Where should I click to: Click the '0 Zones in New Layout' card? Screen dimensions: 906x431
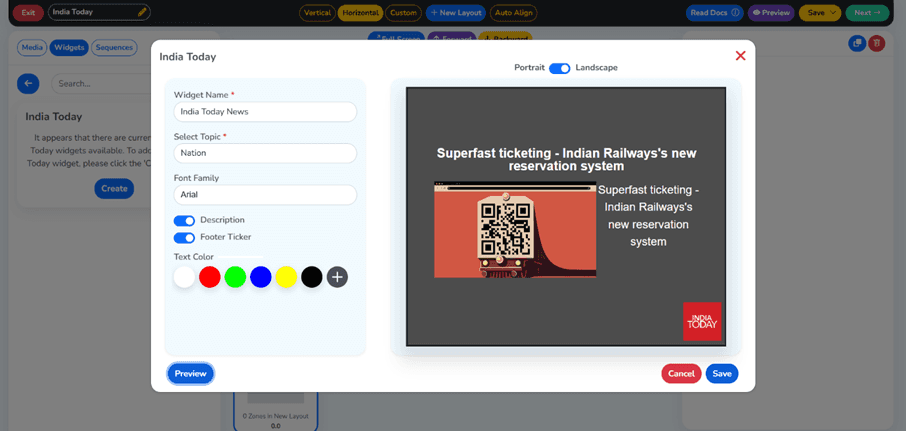point(276,411)
